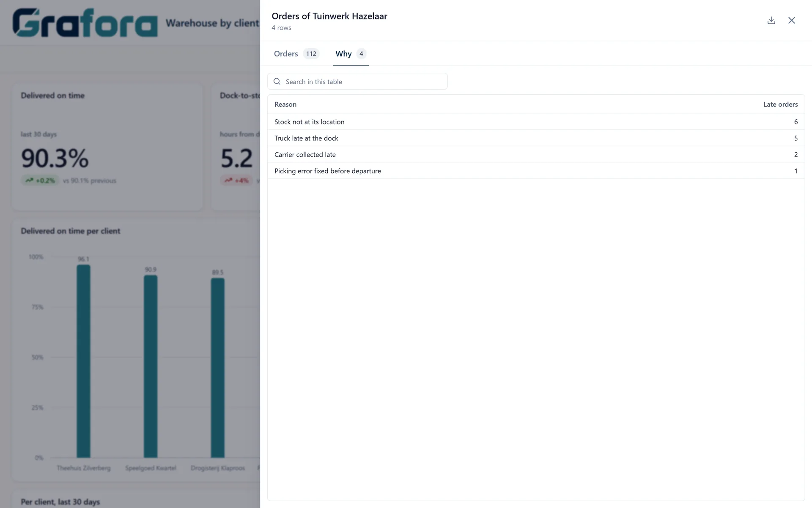Click the 112 badge on Orders tab
This screenshot has height=508, width=812.
(311, 54)
